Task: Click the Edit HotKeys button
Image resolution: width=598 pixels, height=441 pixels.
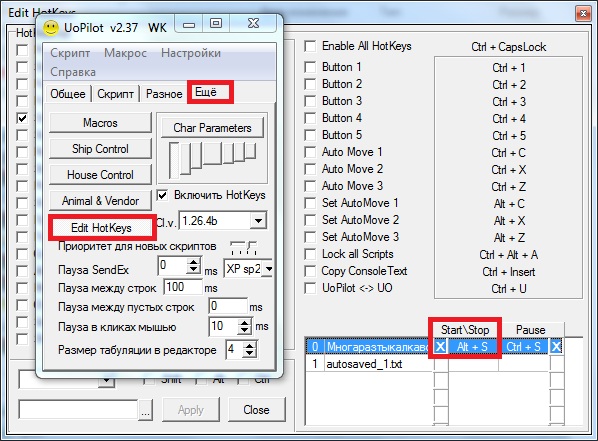Action: click(x=101, y=228)
